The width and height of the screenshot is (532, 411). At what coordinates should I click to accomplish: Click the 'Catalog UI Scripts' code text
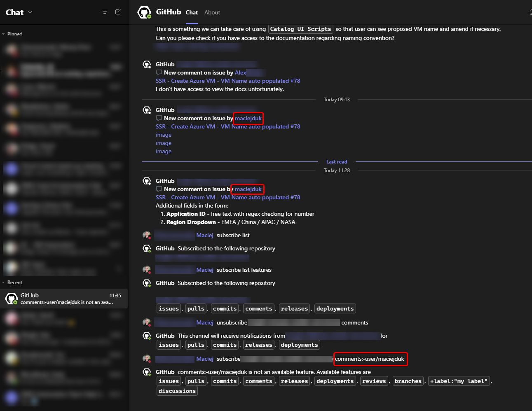pyautogui.click(x=300, y=29)
